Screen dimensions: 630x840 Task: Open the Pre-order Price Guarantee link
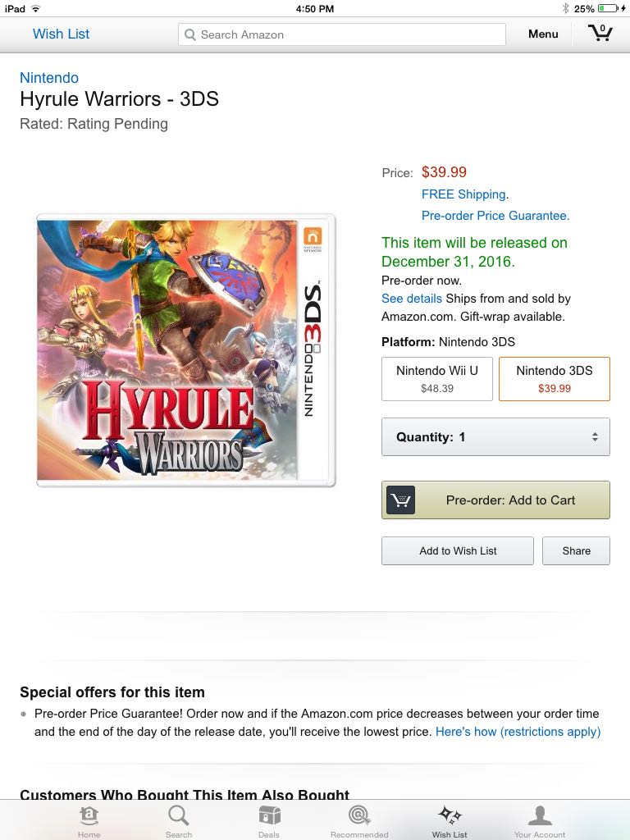pos(495,216)
